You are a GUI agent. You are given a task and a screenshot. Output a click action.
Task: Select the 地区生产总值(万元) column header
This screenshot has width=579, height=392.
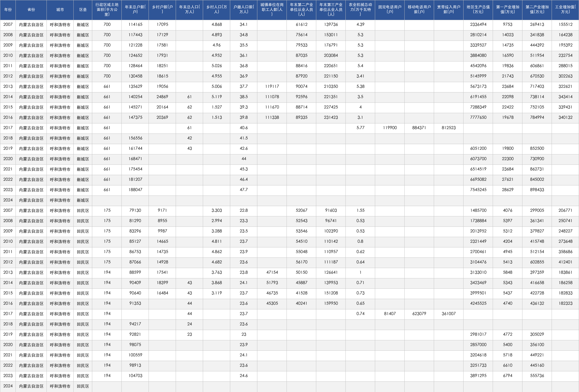pyautogui.click(x=478, y=10)
